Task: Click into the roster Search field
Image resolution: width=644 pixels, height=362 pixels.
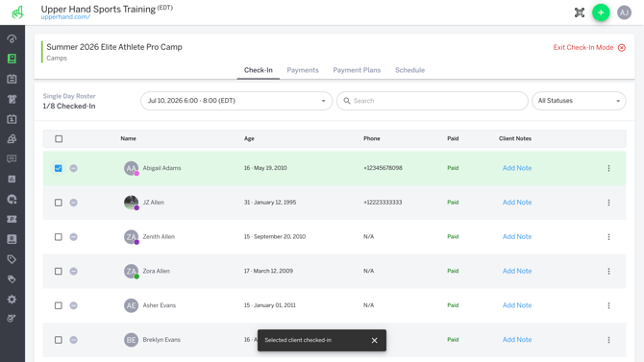Action: [433, 101]
